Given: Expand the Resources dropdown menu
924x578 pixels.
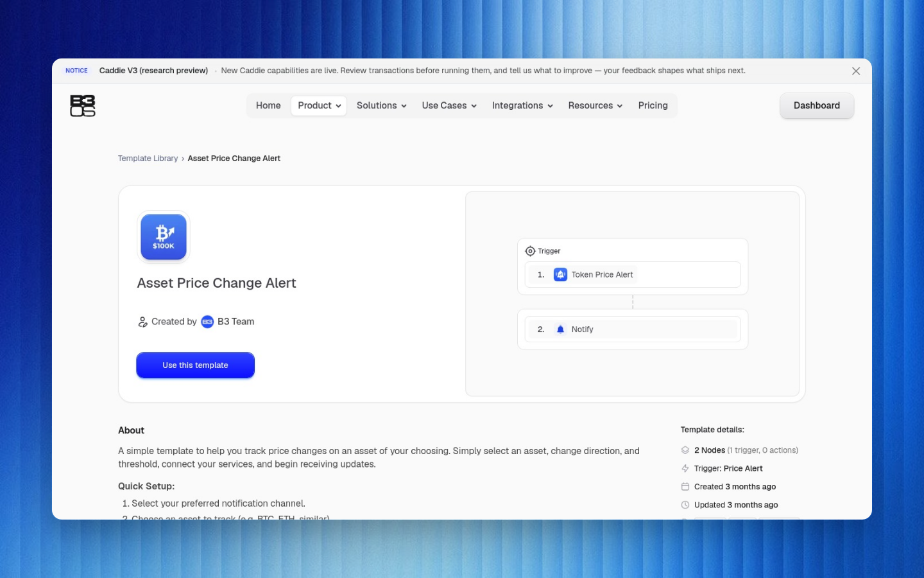Looking at the screenshot, I should click(595, 106).
